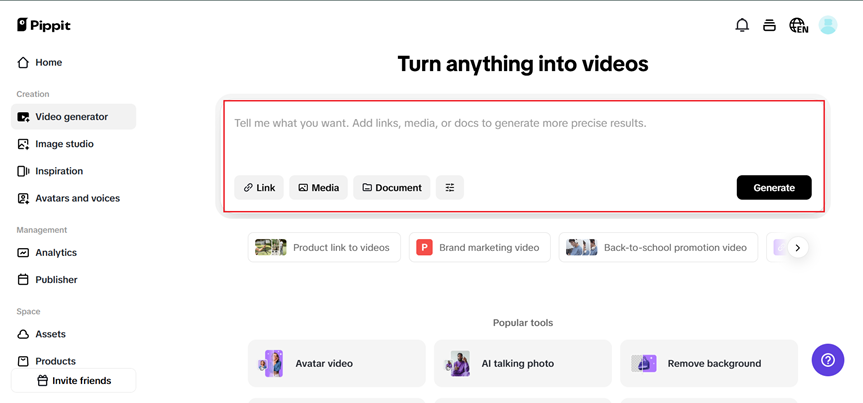The image size is (863, 403).
Task: Attach Media to the prompt
Action: point(319,188)
